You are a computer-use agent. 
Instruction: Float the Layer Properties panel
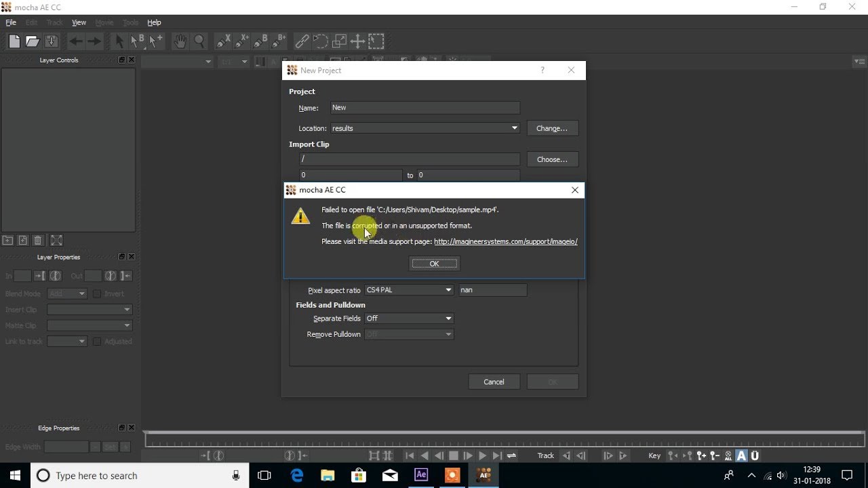[x=122, y=257]
